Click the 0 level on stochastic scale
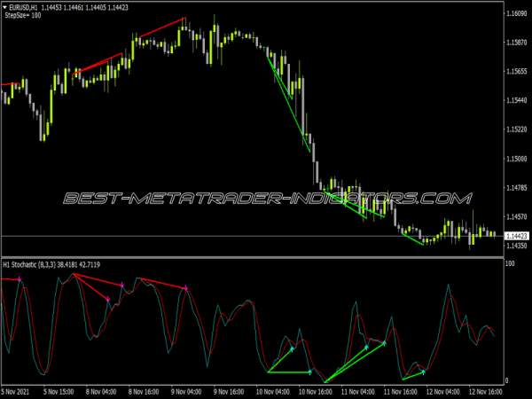Screen dimensions: 532x399 pyautogui.click(x=507, y=380)
